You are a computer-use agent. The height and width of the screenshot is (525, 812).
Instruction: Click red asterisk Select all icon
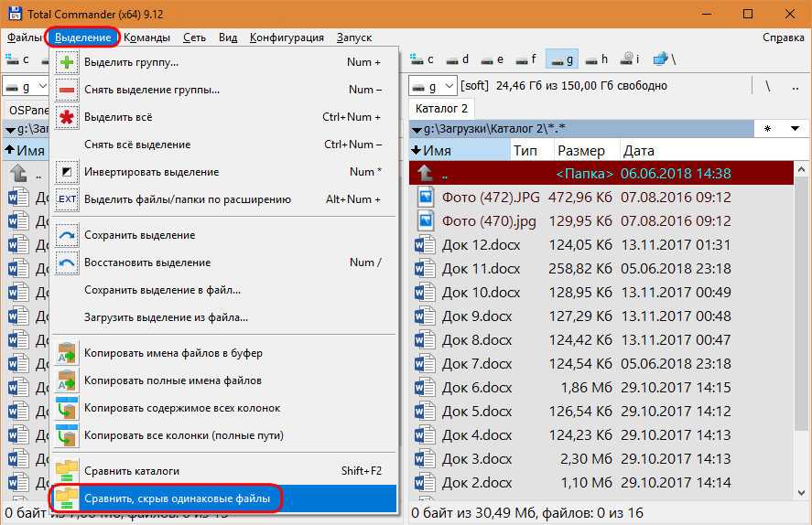(x=68, y=117)
